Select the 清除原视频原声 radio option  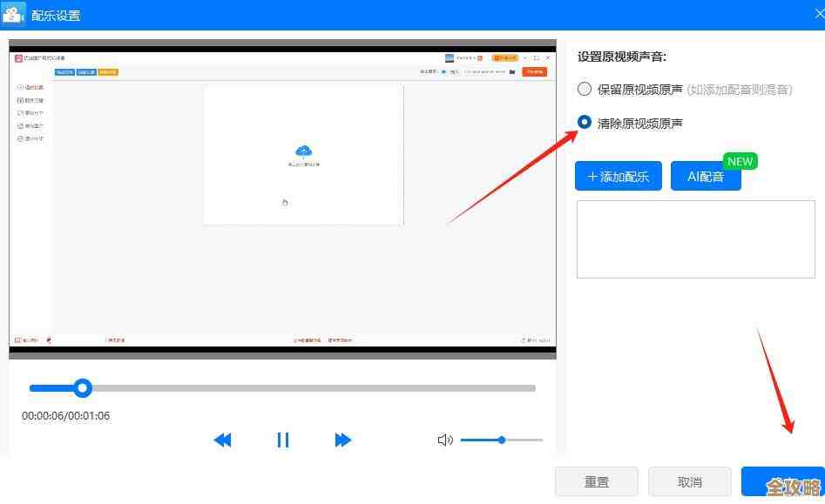click(x=585, y=122)
